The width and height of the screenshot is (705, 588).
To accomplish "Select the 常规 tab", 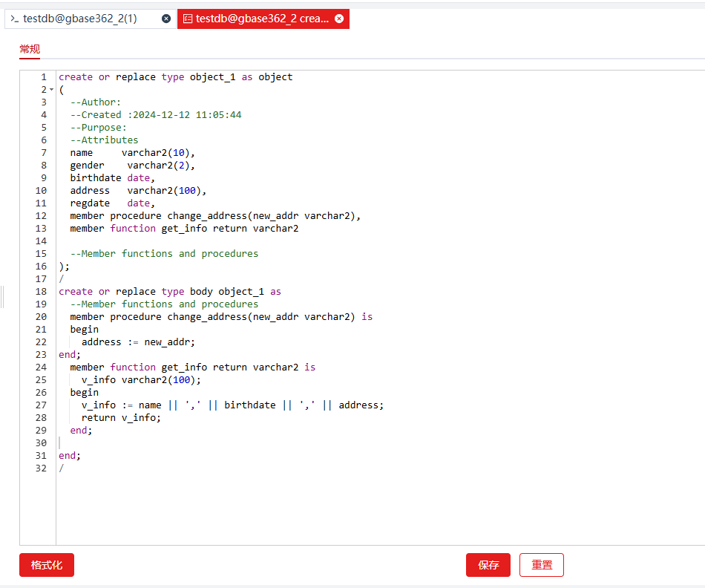I will 30,49.
